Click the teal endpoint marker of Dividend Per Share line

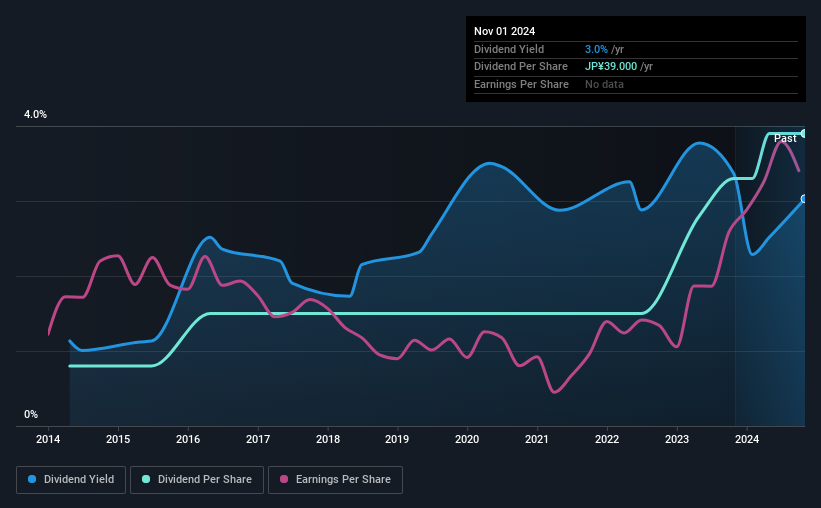pyautogui.click(x=803, y=133)
